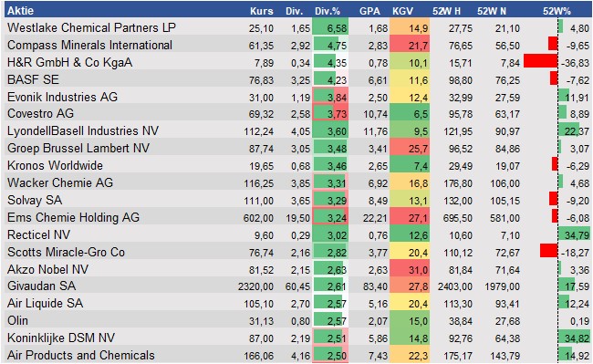Image resolution: width=593 pixels, height=364 pixels.
Task: Click the green 34,79 Recticel performance bar
Action: [x=574, y=234]
